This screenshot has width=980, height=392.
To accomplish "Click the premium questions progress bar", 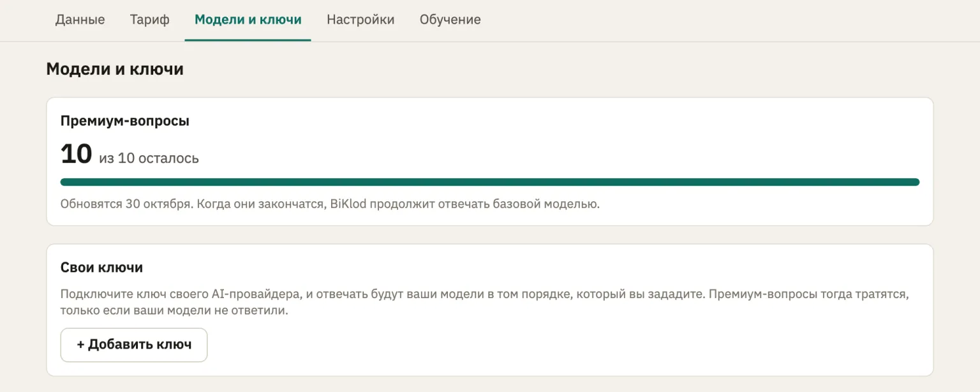I will coord(490,182).
